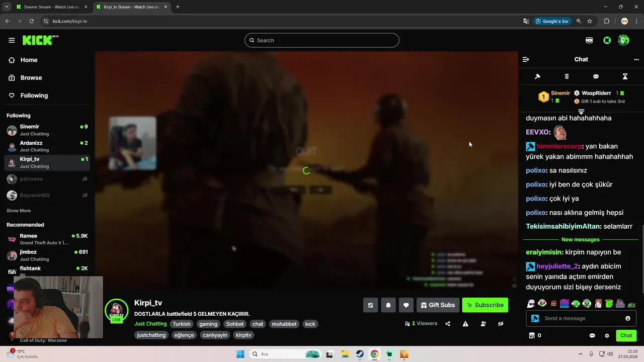Screen dimensions: 644x362
Task: Open offline patroona channel
Action: 47,178
